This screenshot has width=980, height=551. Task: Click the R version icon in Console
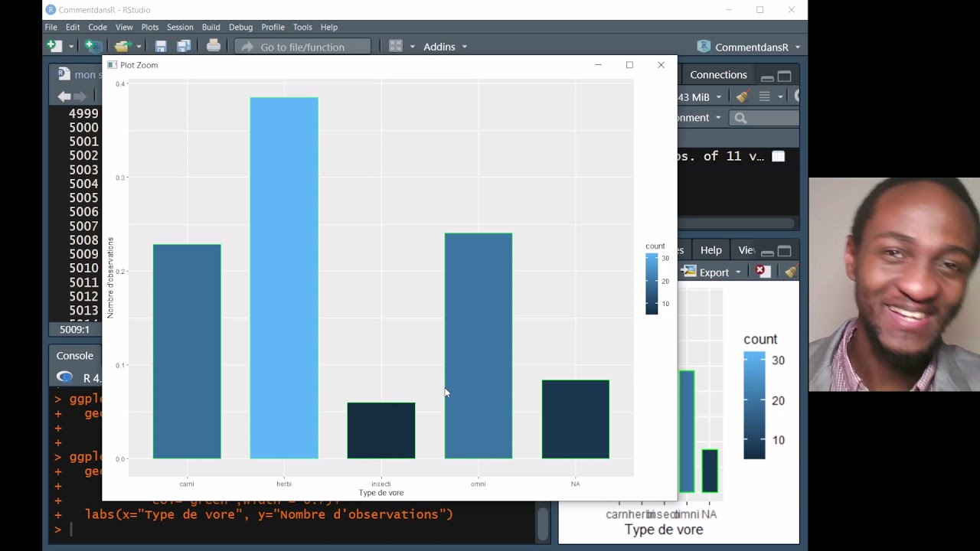click(64, 377)
